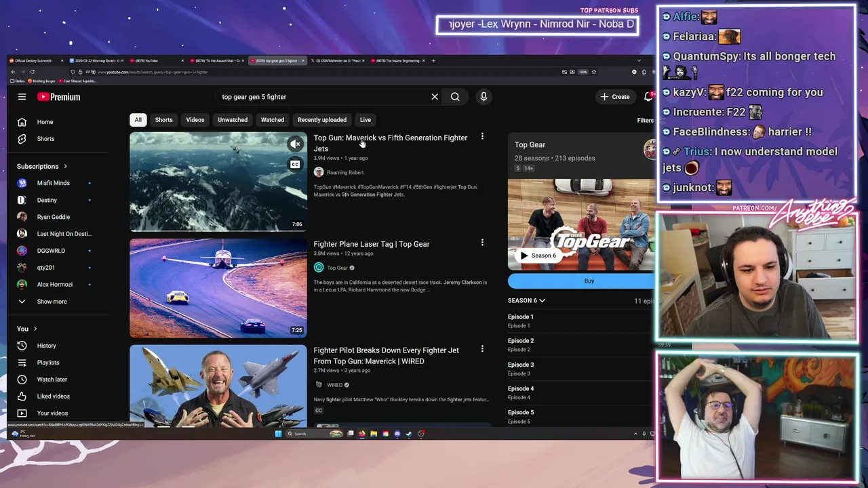868x488 pixels.
Task: Open Episode 1 of Top Gear
Action: 521,321
